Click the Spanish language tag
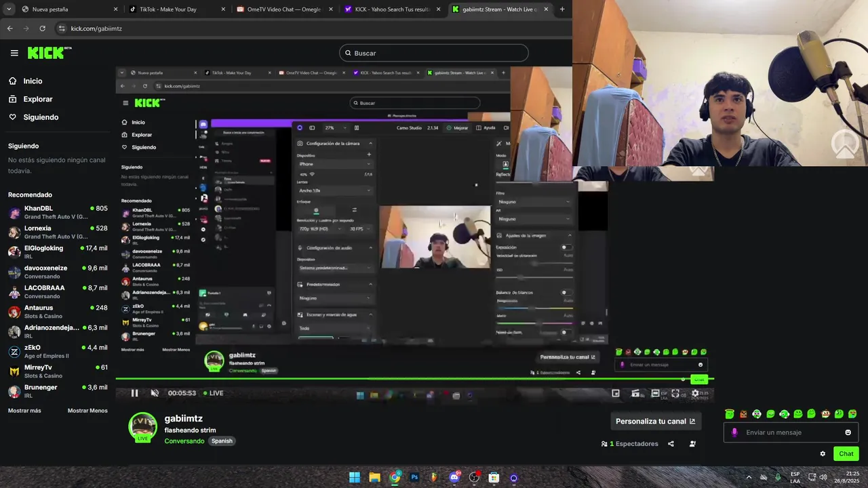 point(222,441)
